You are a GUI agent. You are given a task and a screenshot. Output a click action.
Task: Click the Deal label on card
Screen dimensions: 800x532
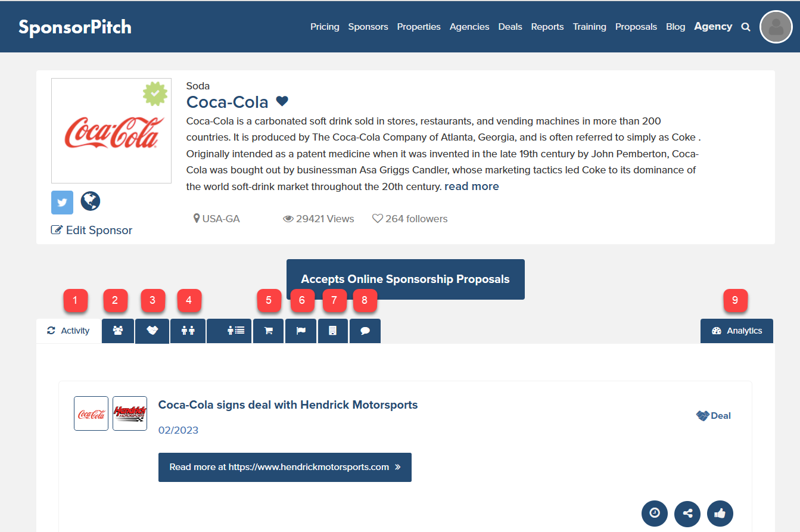pyautogui.click(x=714, y=416)
